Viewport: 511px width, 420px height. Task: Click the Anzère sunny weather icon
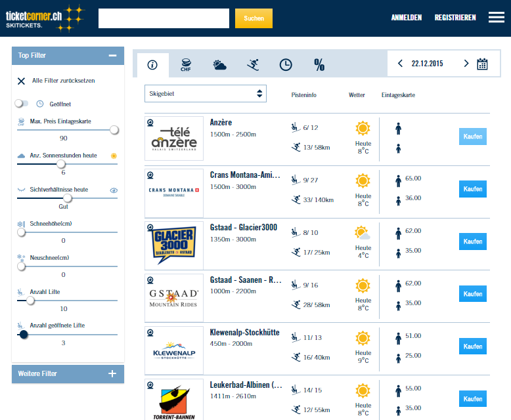tap(363, 128)
